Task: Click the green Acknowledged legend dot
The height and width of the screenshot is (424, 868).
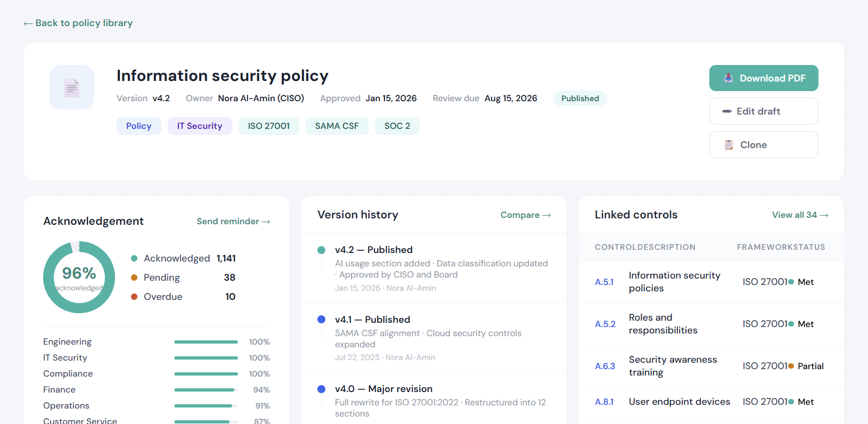Action: click(134, 258)
